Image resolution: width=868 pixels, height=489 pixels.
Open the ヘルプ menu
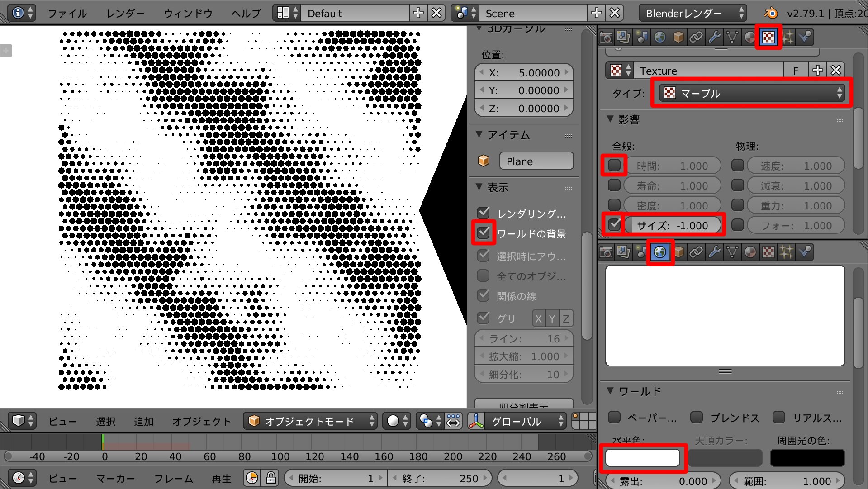coord(246,14)
